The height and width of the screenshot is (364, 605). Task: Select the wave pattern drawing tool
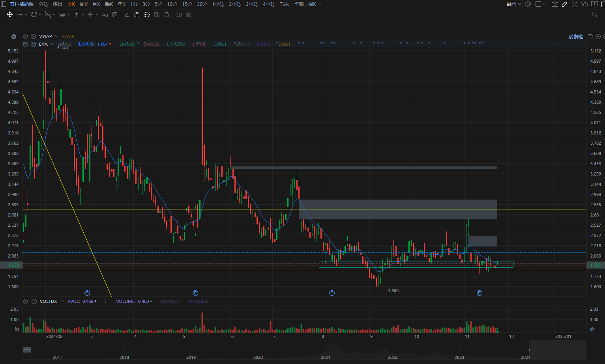click(x=48, y=15)
